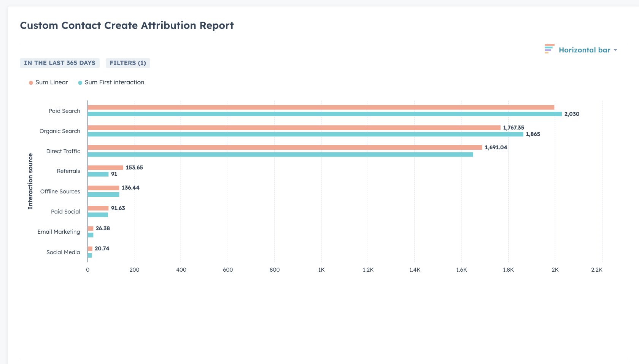Image resolution: width=639 pixels, height=364 pixels.
Task: Click the Email Marketing axis label
Action: point(59,232)
